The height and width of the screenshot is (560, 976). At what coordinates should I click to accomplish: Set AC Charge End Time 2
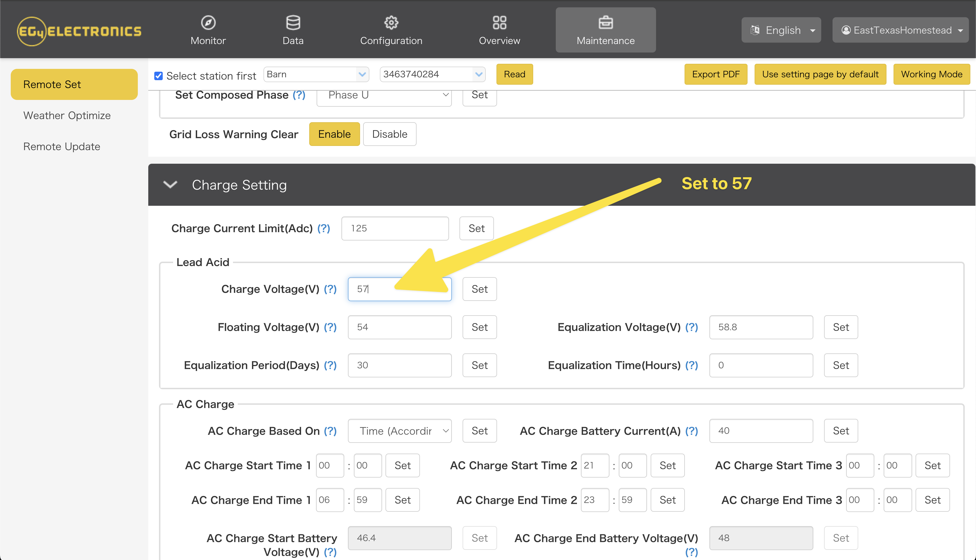667,500
